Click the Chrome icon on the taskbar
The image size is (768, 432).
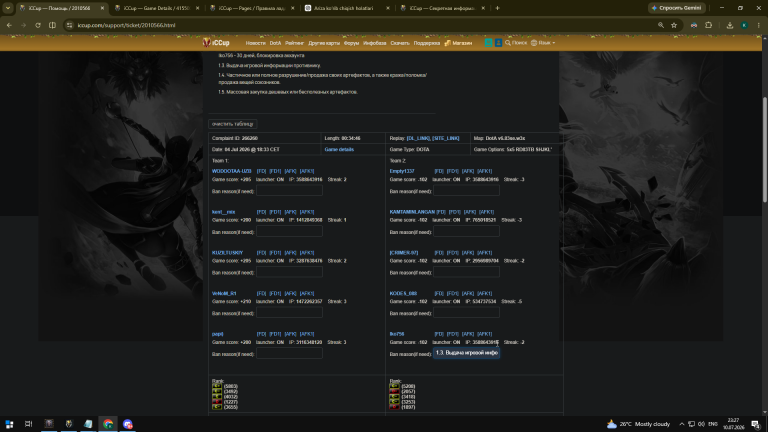108,424
